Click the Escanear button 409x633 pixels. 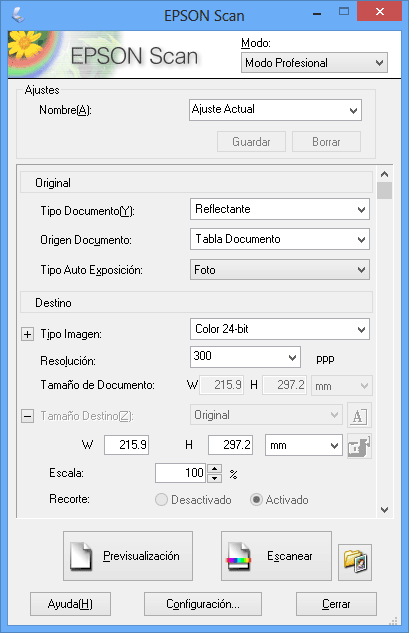[276, 556]
